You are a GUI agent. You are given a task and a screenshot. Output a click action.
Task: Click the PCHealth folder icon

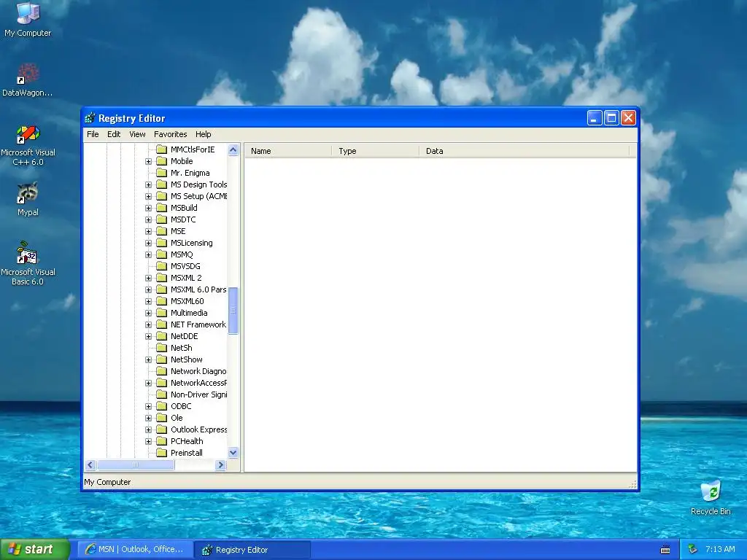coord(162,441)
